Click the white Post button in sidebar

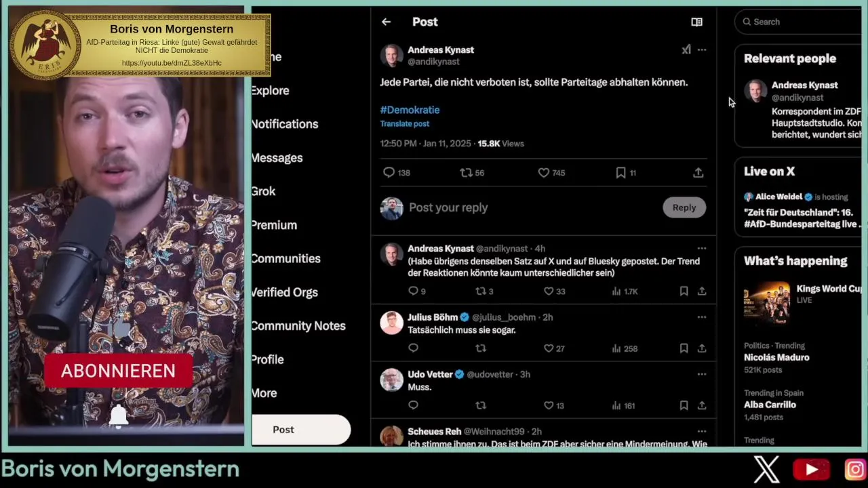tap(301, 430)
